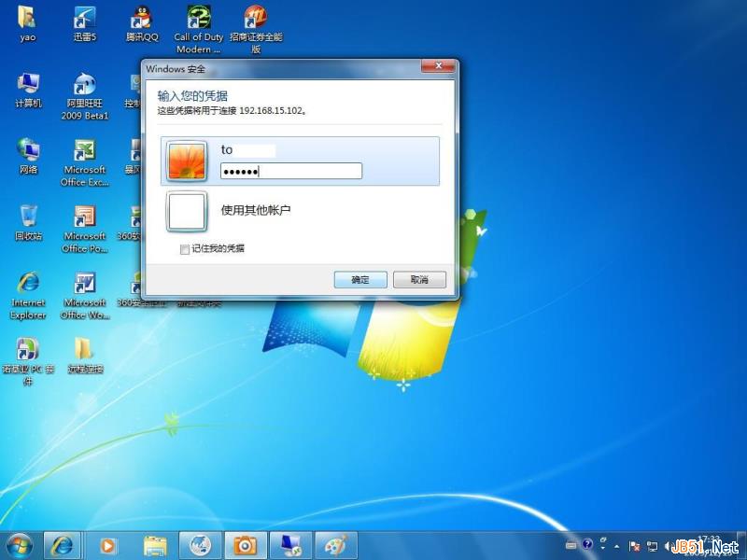
Task: Open the Start menu
Action: (x=19, y=546)
